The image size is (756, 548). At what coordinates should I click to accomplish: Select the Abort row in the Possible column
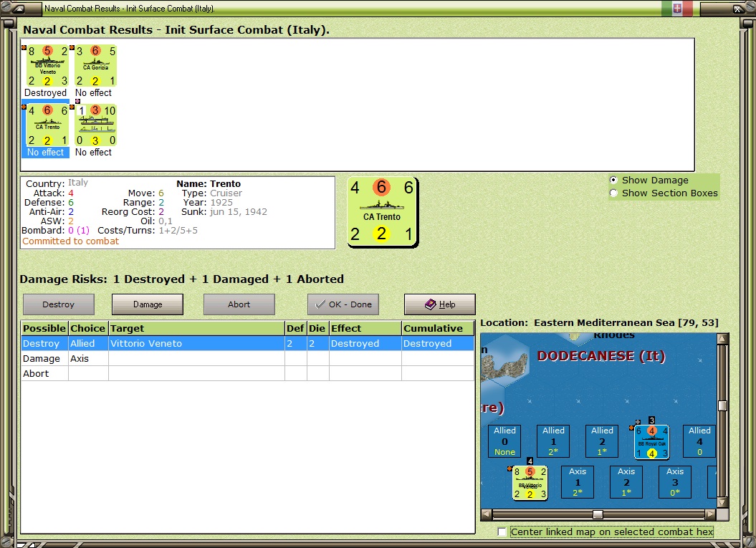44,373
